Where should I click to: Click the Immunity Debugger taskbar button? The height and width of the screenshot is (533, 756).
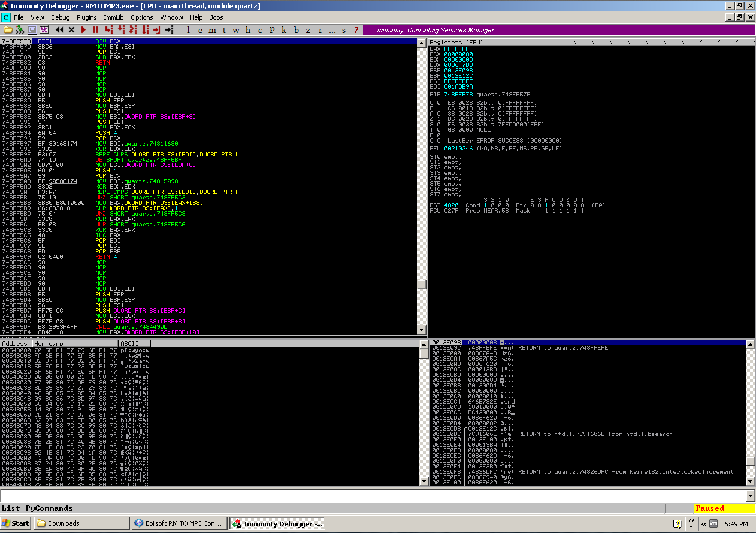tap(277, 523)
